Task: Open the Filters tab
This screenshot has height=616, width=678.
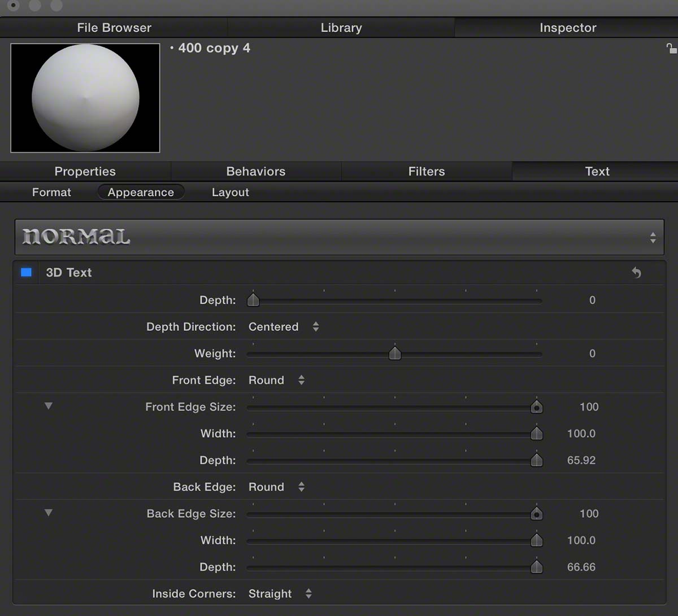Action: 427,172
